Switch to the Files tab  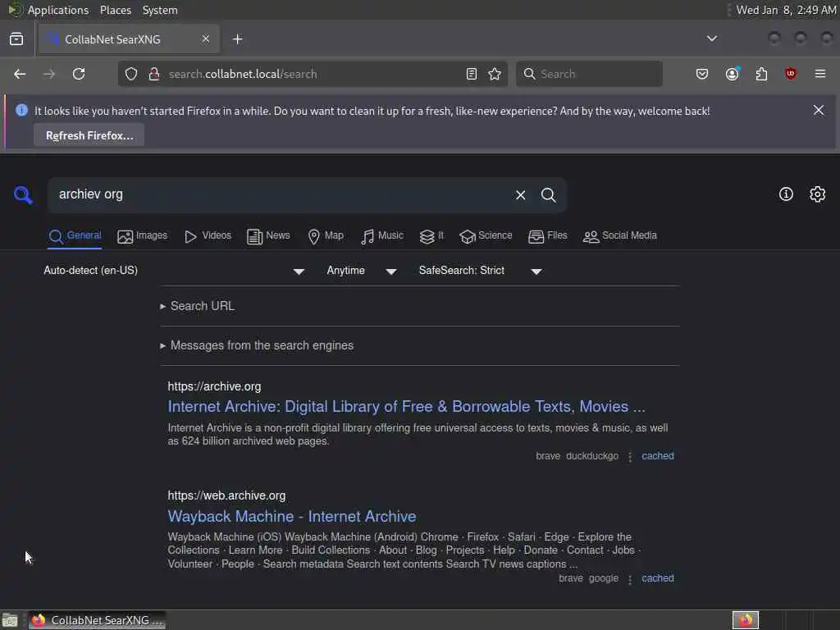pos(547,236)
